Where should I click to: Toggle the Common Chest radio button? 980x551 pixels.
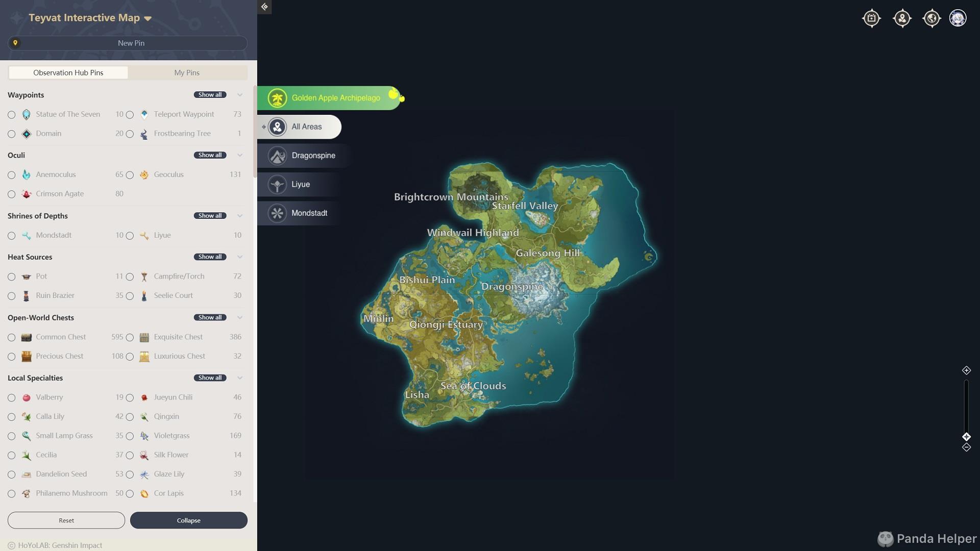pyautogui.click(x=11, y=337)
